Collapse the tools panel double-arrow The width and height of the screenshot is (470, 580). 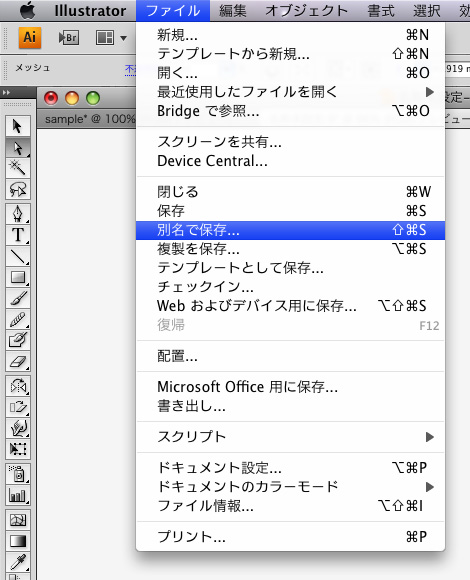(6, 92)
